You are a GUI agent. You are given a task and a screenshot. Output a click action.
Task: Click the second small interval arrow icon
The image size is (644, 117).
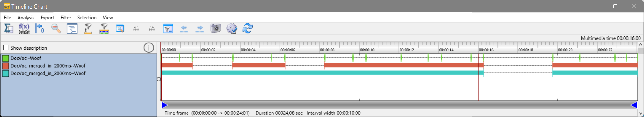pos(152,29)
